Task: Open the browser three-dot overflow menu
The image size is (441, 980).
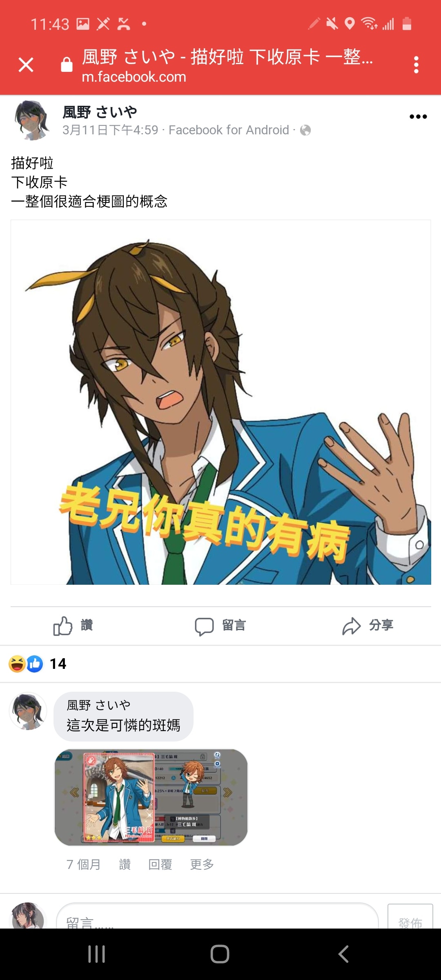Action: point(416,65)
